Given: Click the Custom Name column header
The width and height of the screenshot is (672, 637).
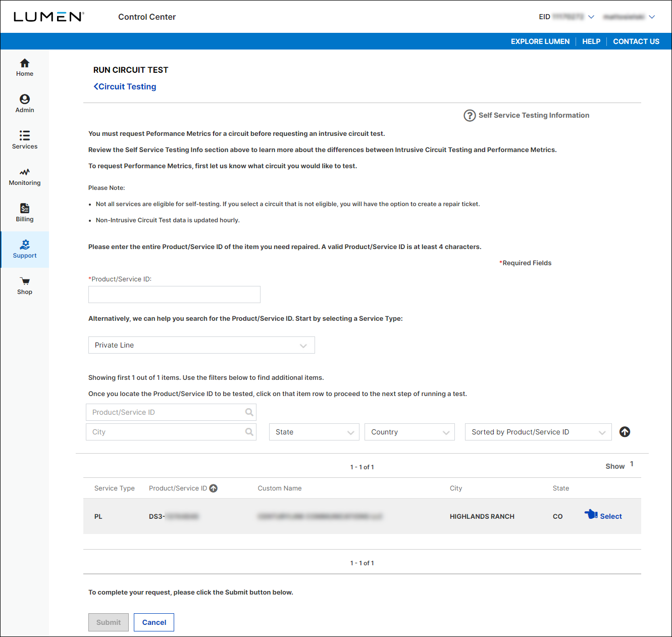Looking at the screenshot, I should [280, 488].
